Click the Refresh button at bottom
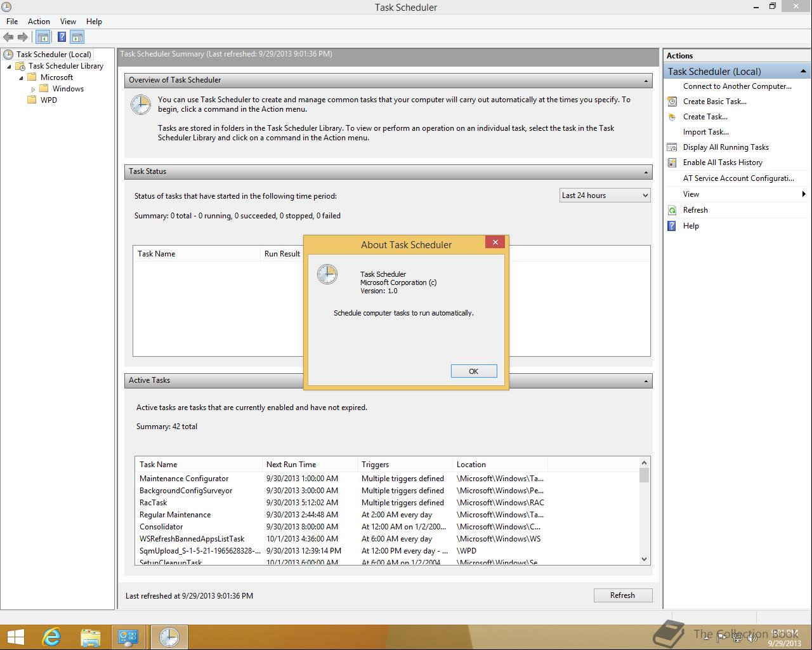Image resolution: width=812 pixels, height=650 pixels. [622, 595]
